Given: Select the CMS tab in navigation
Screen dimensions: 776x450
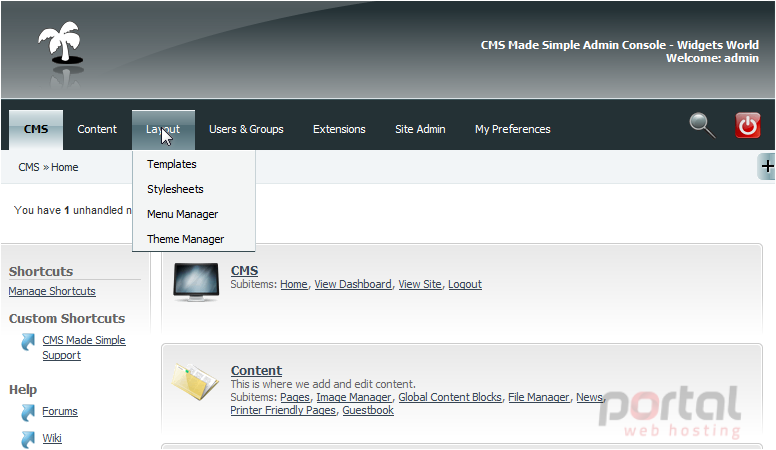Looking at the screenshot, I should point(36,129).
